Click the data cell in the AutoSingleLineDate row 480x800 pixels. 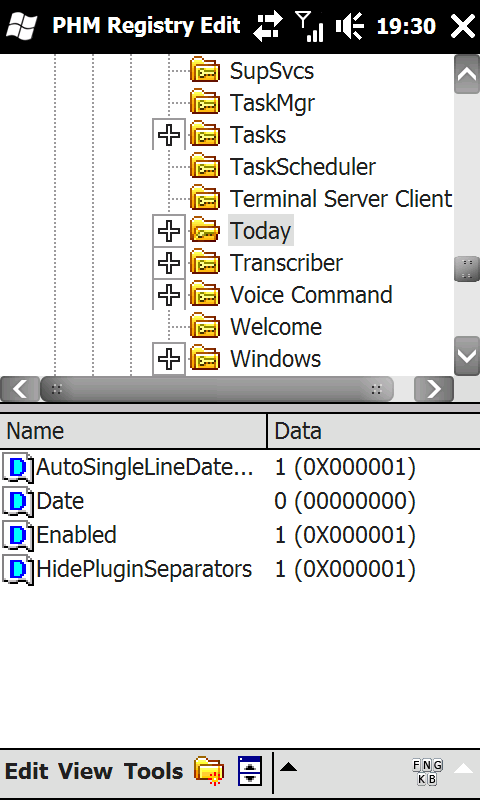pos(345,467)
